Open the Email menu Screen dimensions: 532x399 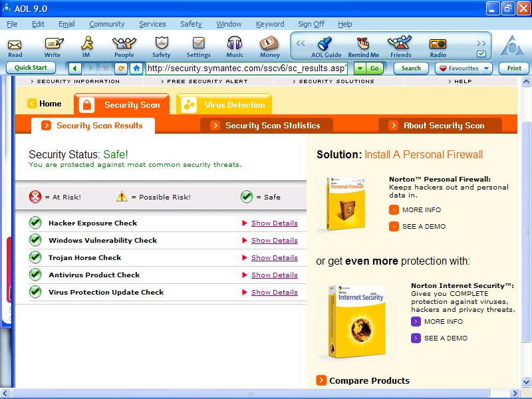pyautogui.click(x=66, y=24)
